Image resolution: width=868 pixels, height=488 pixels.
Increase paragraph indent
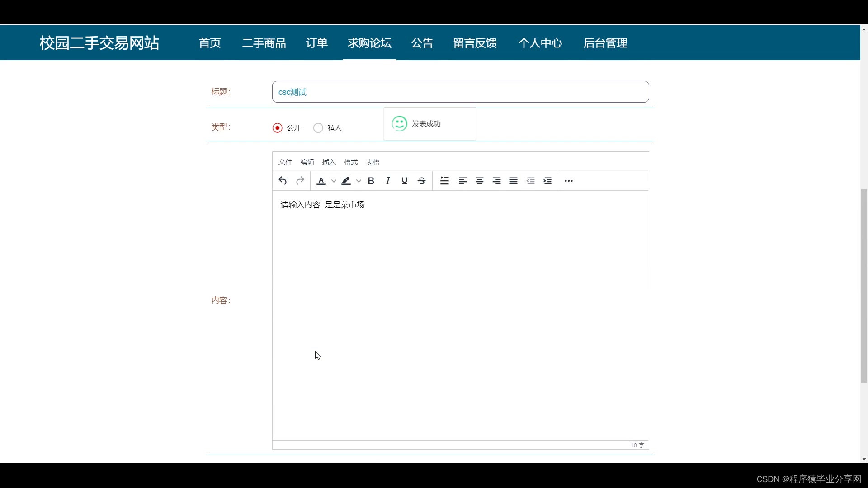547,181
